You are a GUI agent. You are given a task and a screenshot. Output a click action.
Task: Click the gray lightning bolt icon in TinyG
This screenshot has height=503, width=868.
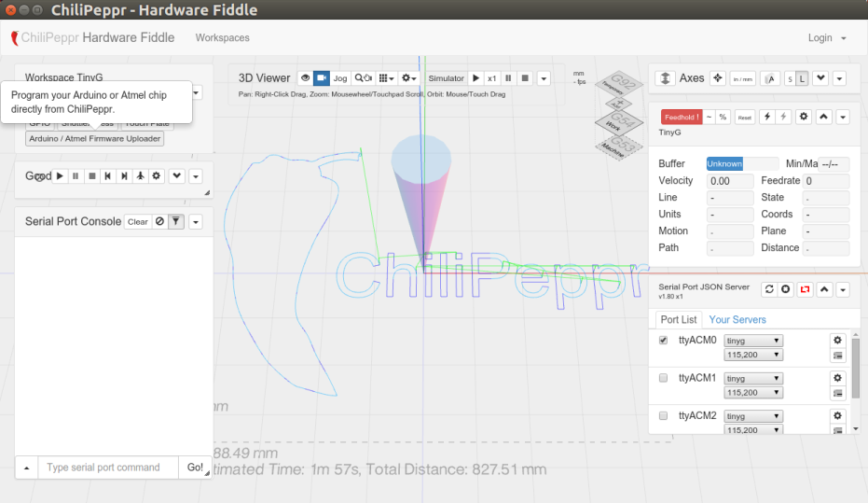click(x=783, y=117)
